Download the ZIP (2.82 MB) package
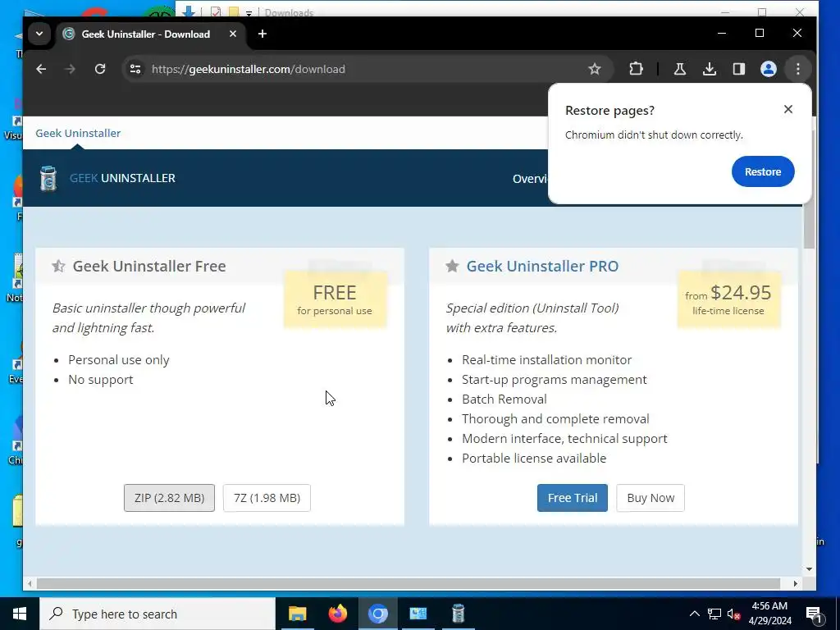The height and width of the screenshot is (630, 840). 169,498
